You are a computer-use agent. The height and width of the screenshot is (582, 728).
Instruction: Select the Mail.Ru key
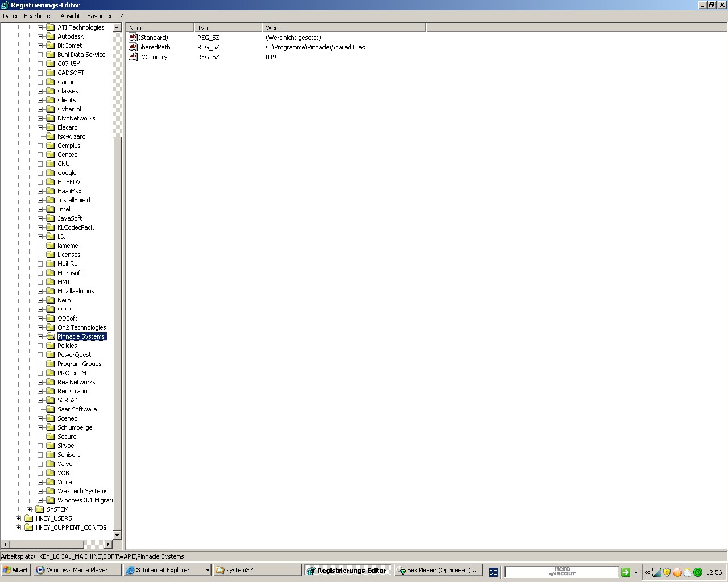pos(68,264)
